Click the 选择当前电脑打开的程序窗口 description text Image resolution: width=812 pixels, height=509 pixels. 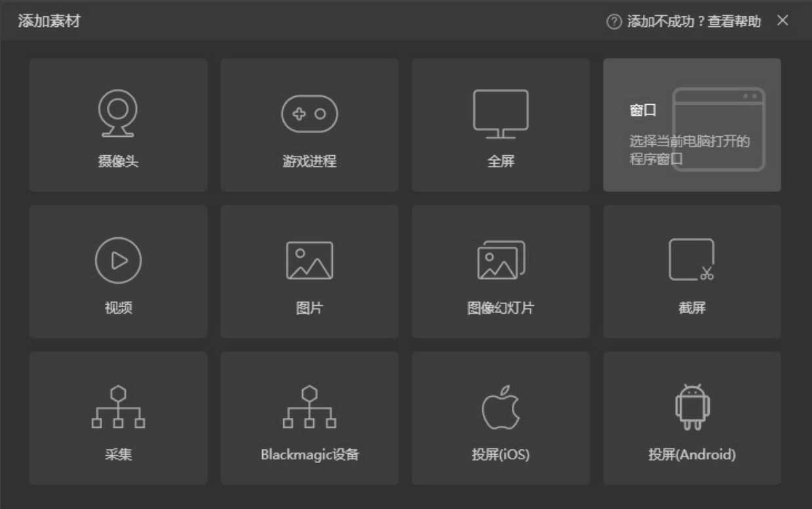(x=689, y=150)
